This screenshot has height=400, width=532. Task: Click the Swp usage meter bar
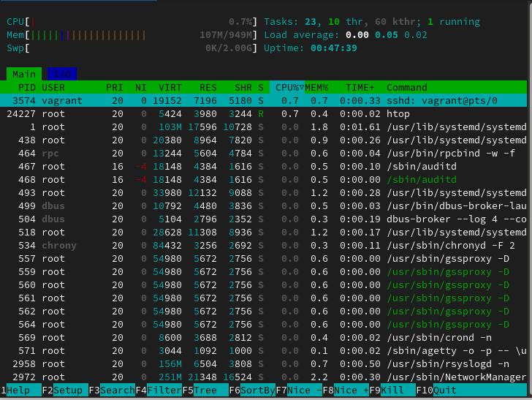tap(132, 48)
